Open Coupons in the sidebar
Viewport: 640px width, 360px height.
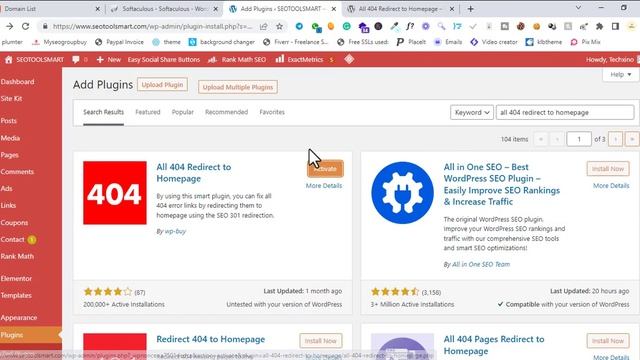14,223
